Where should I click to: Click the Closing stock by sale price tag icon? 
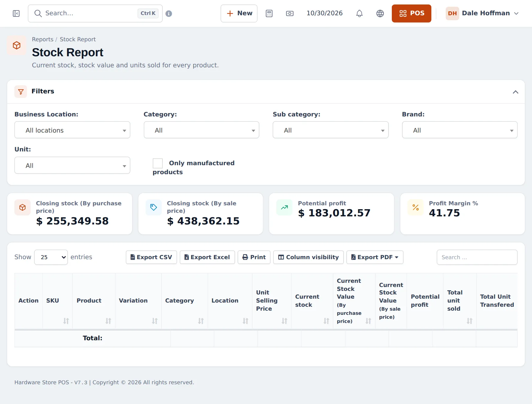153,207
